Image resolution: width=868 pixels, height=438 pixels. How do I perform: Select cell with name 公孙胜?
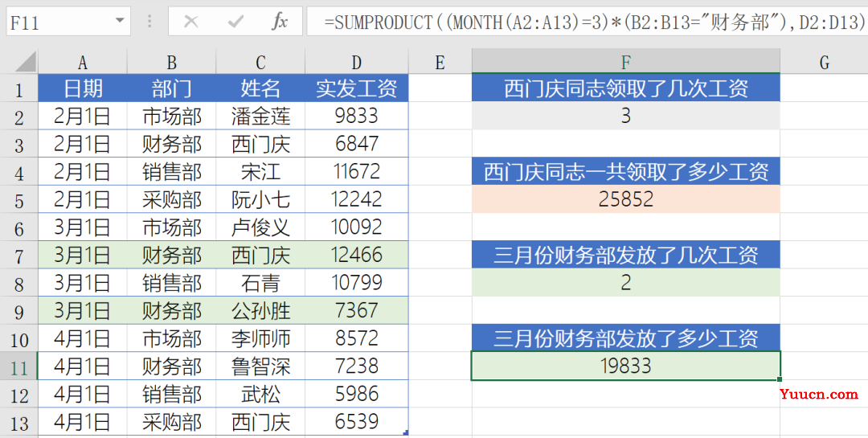coord(260,311)
